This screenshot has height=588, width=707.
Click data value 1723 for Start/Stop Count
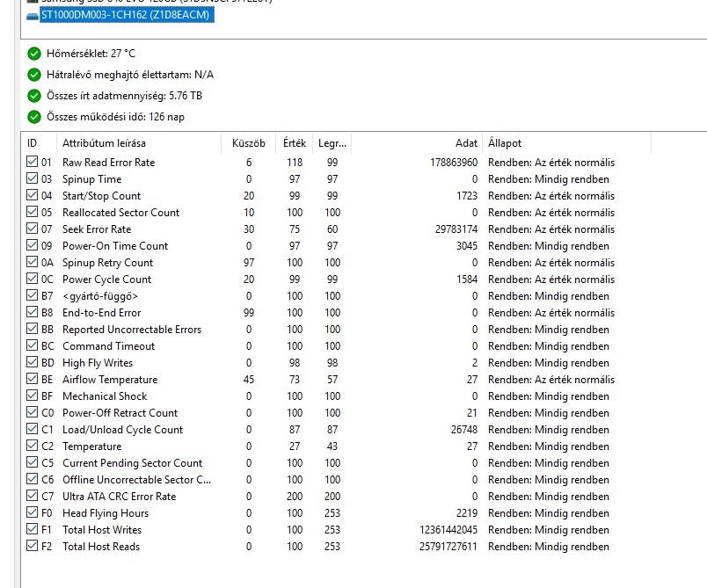pyautogui.click(x=467, y=196)
